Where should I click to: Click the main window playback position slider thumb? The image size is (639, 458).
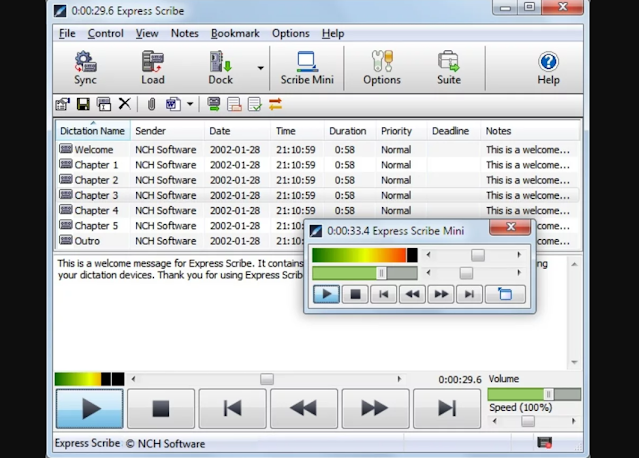pyautogui.click(x=267, y=379)
